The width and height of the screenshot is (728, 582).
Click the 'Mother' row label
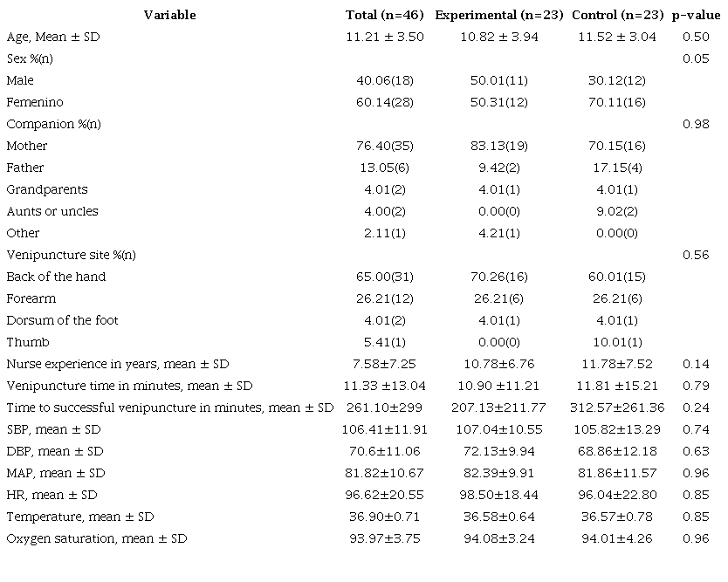(27, 146)
